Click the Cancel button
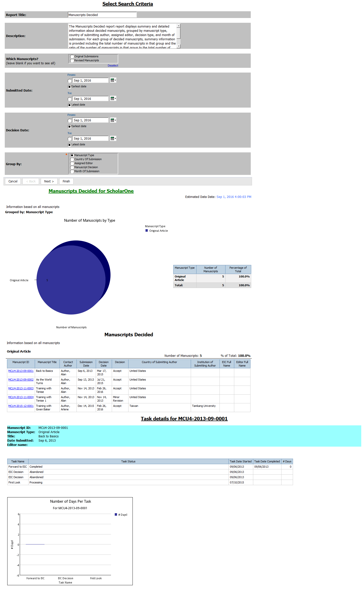Screen dimensions: 364x589 [x=13, y=181]
